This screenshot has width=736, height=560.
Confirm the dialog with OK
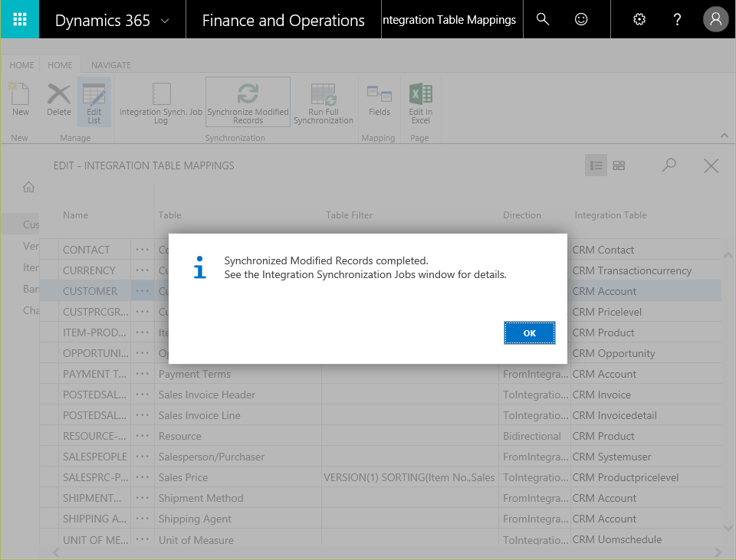tap(530, 333)
